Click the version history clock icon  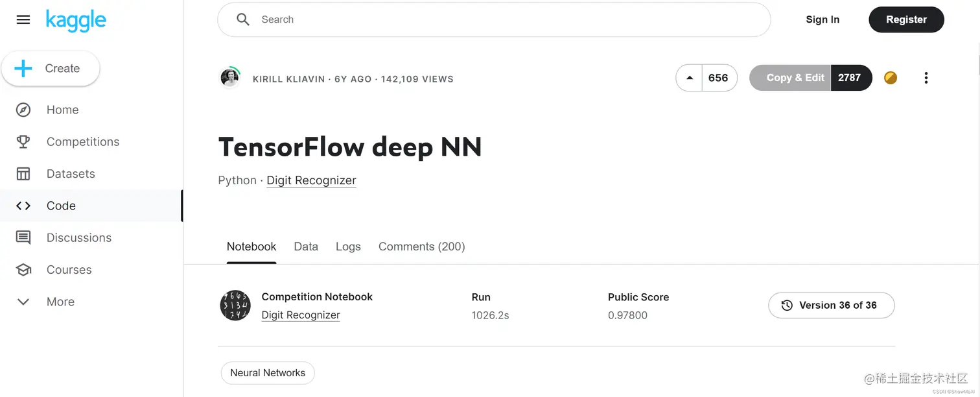coord(787,306)
